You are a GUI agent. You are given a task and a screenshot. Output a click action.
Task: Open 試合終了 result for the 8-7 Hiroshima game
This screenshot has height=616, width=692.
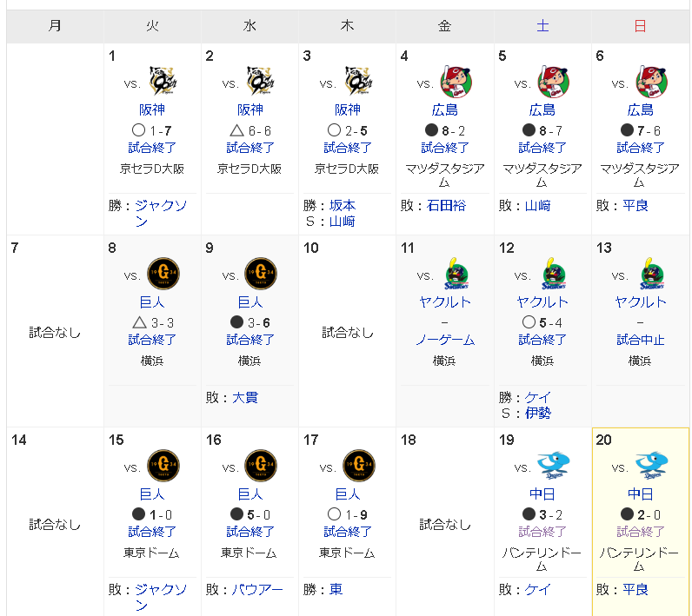tap(542, 148)
